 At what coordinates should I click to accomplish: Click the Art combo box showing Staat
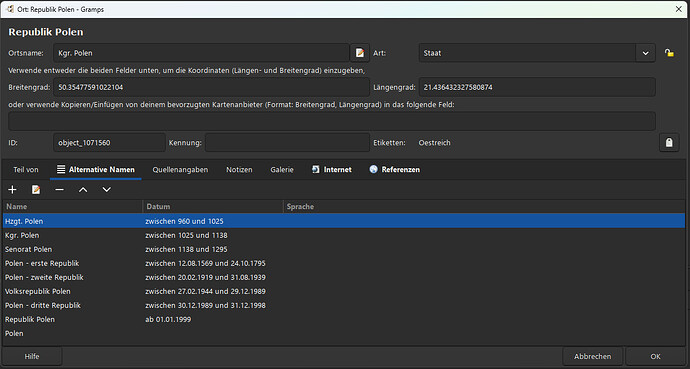pyautogui.click(x=527, y=53)
